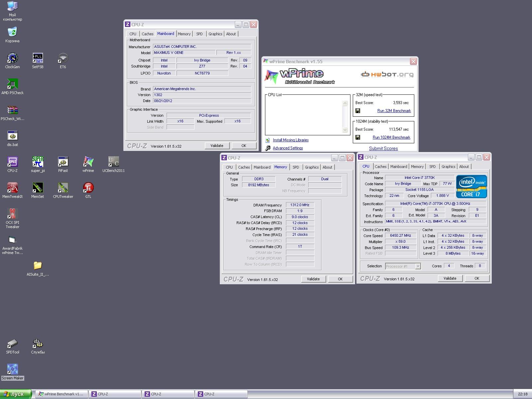Image resolution: width=532 pixels, height=399 pixels.
Task: Open About tab in processor CPU-Z window
Action: click(x=464, y=167)
